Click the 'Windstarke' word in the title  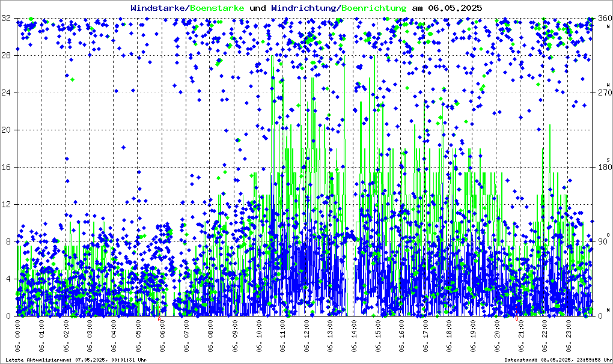[157, 8]
